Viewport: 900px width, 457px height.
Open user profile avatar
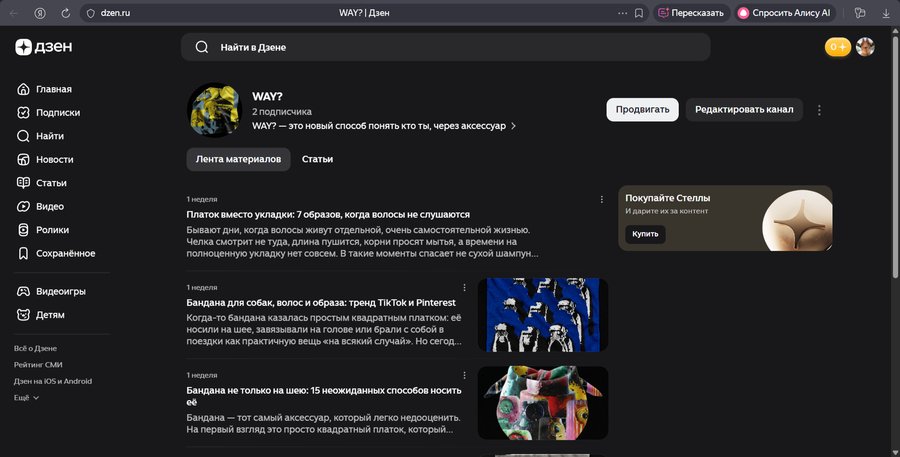pyautogui.click(x=865, y=47)
